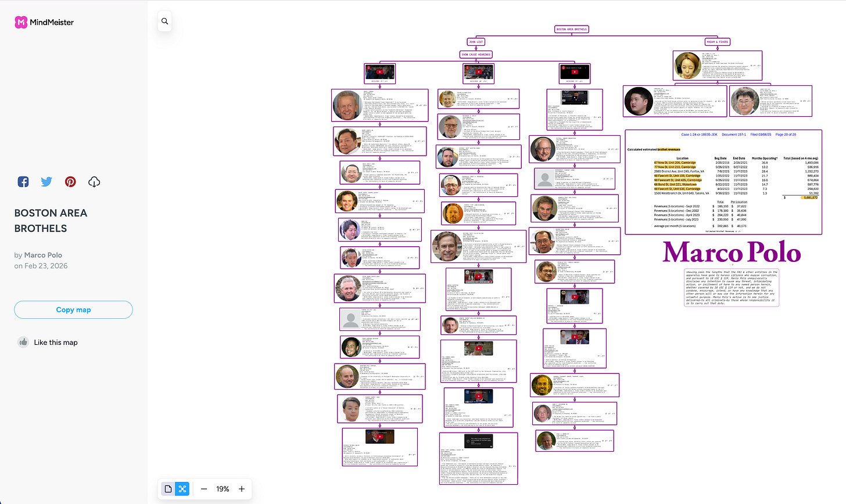Open the 19% zoom level menu
846x504 pixels.
point(223,489)
